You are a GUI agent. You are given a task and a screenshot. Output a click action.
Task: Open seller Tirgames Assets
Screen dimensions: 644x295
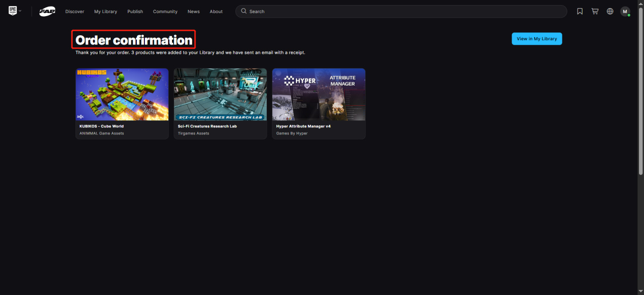click(194, 133)
